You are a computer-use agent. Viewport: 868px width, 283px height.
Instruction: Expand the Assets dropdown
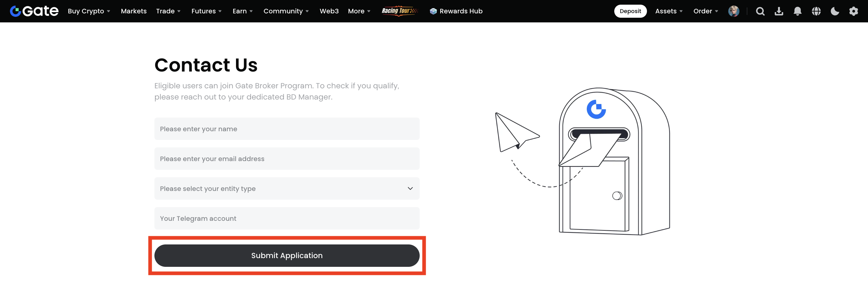pos(668,11)
